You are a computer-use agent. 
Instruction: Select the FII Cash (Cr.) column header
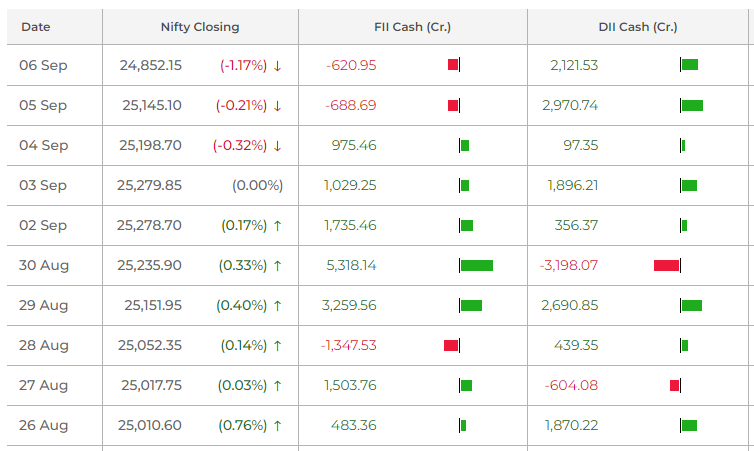(x=412, y=27)
